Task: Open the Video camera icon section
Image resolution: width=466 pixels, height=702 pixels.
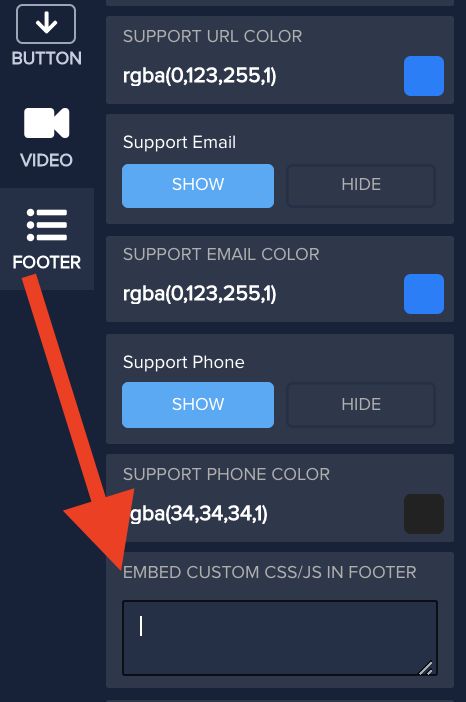Action: (47, 123)
